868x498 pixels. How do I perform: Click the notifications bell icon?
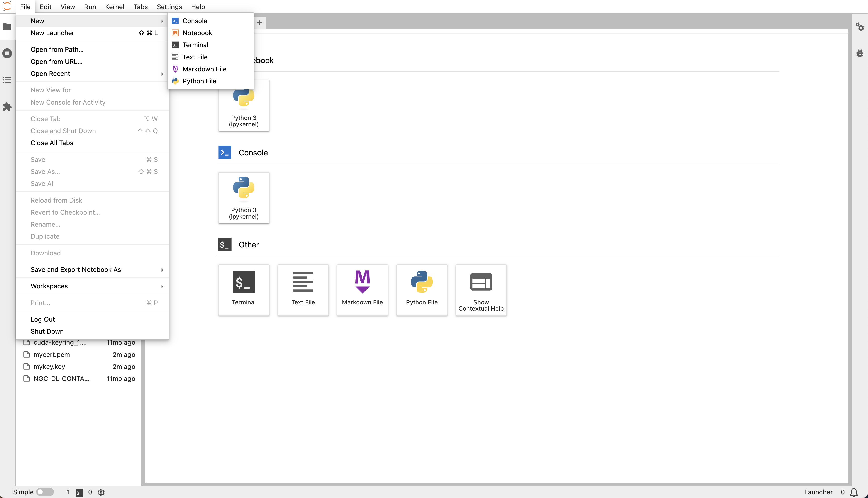click(854, 492)
